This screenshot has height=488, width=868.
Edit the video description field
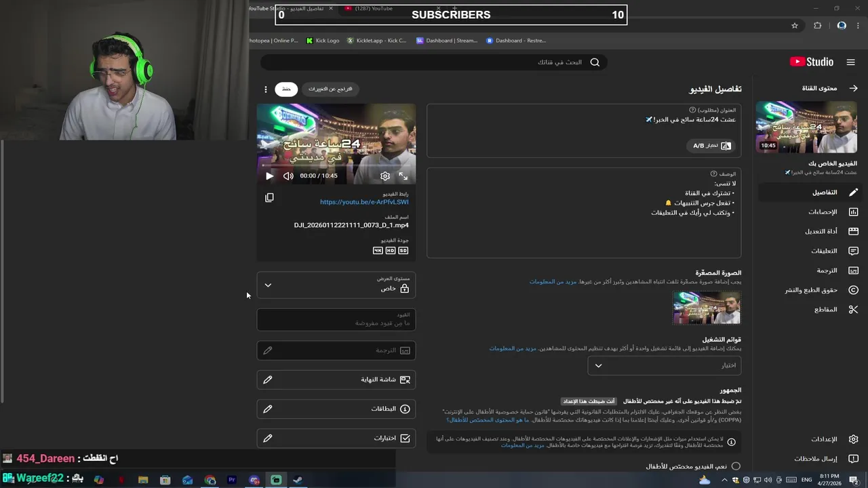(x=584, y=212)
